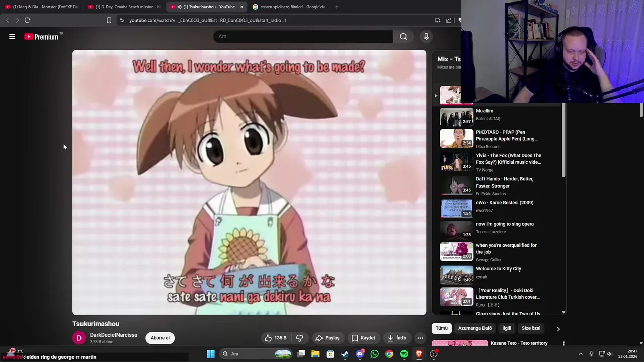Save the video with Kaydet
This screenshot has height=362, width=644.
(363, 338)
